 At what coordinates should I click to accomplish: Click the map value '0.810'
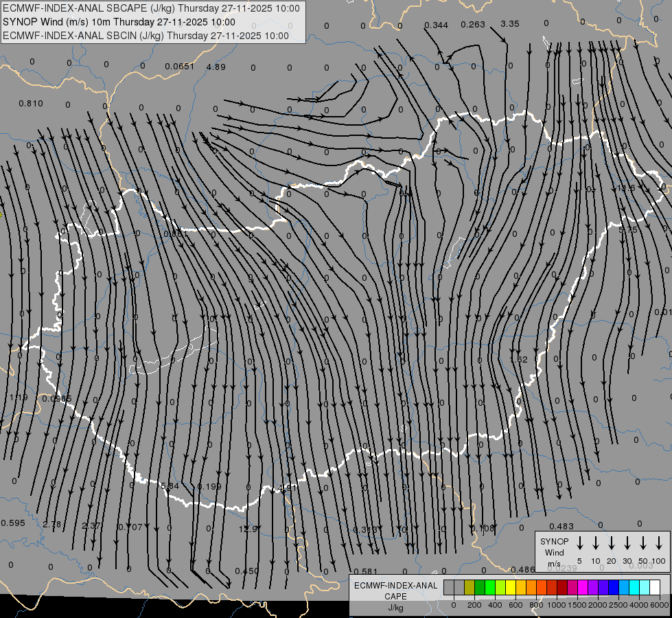pyautogui.click(x=31, y=104)
